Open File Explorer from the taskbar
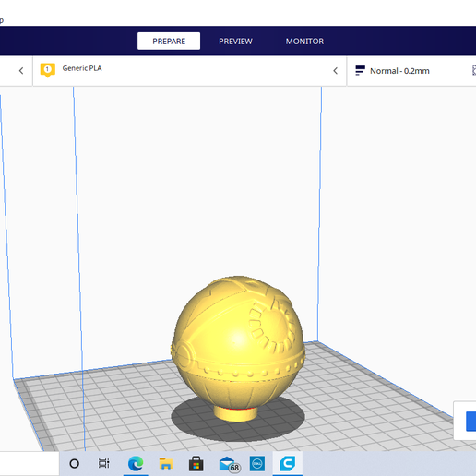Image resolution: width=476 pixels, height=476 pixels. 166,463
